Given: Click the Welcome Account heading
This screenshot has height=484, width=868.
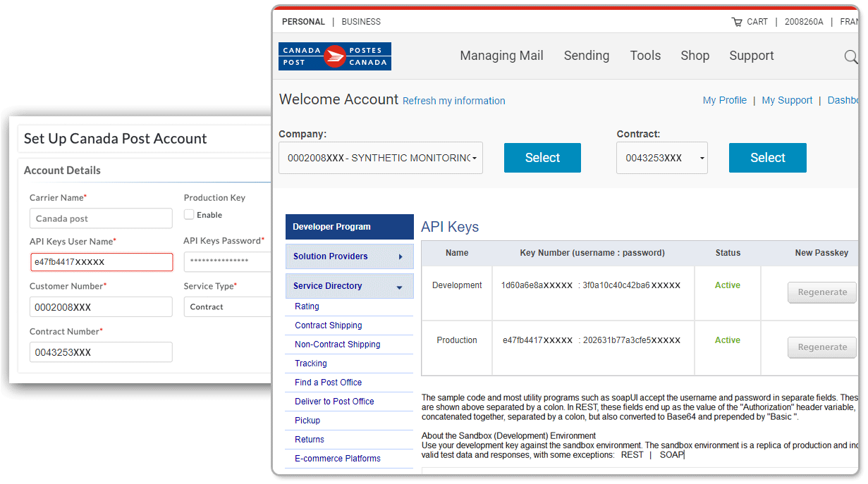Looking at the screenshot, I should click(338, 99).
